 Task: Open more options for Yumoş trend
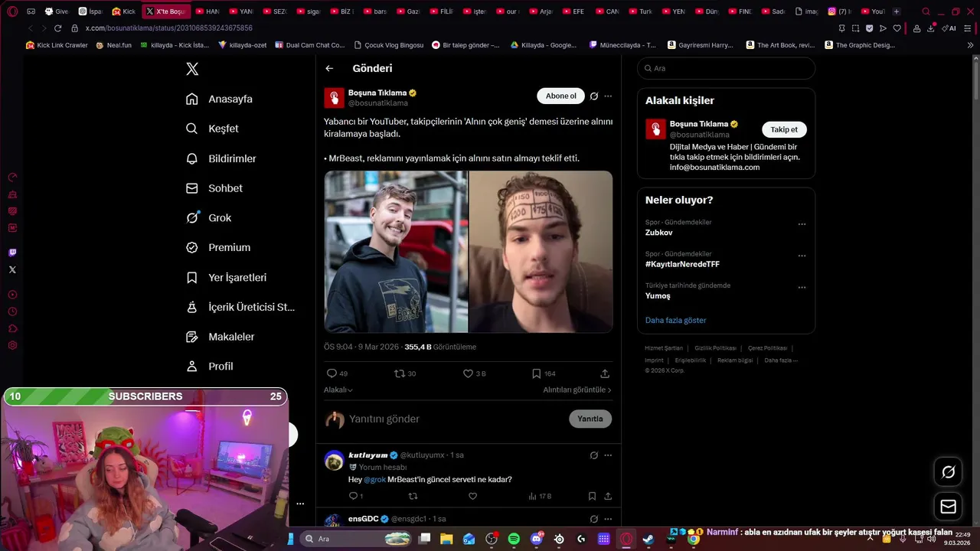[x=802, y=288]
